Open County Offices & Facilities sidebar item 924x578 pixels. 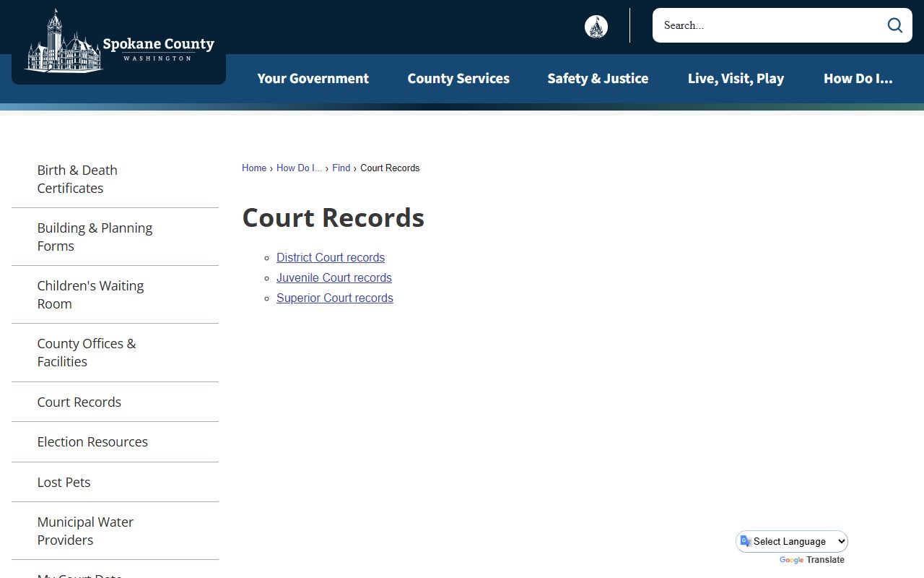[x=115, y=353]
